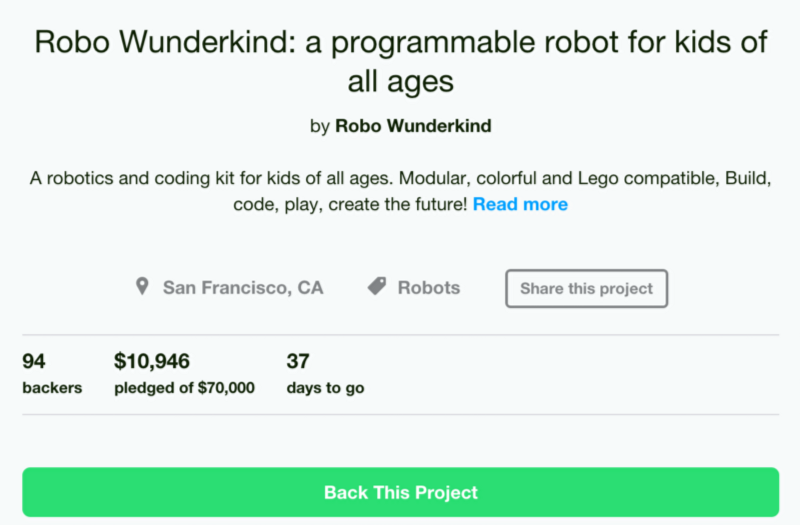Viewport: 800px width, 525px height.
Task: Click the project description paragraph
Action: click(400, 179)
